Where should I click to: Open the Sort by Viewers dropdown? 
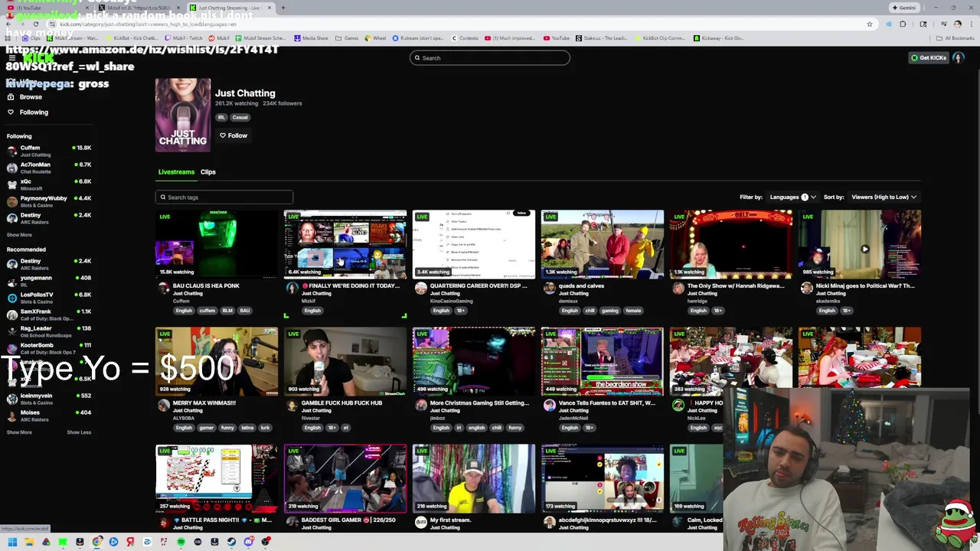(x=884, y=197)
